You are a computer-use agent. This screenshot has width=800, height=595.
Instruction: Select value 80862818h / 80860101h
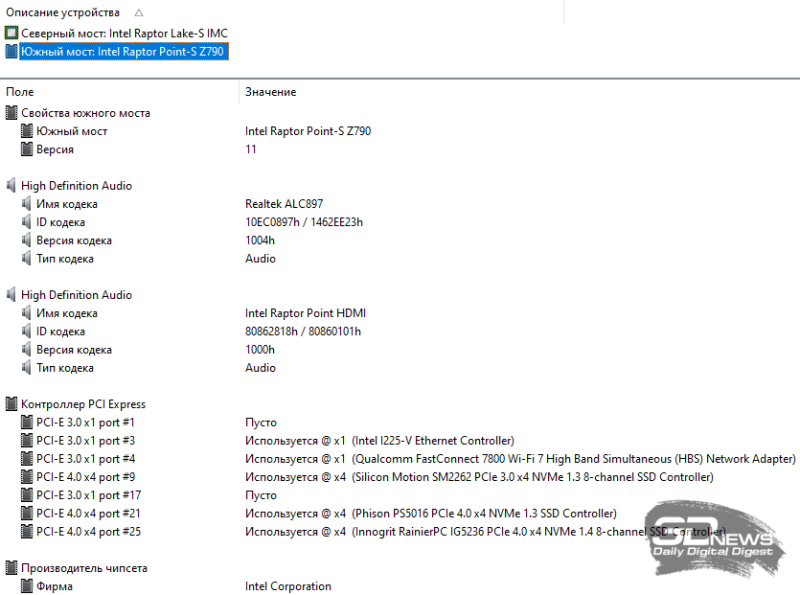point(303,331)
